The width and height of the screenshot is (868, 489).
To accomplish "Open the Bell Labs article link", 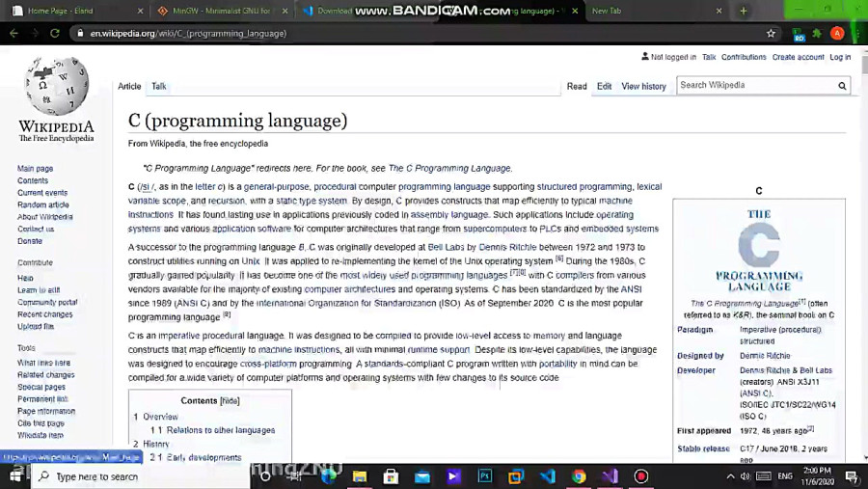I will (x=446, y=247).
